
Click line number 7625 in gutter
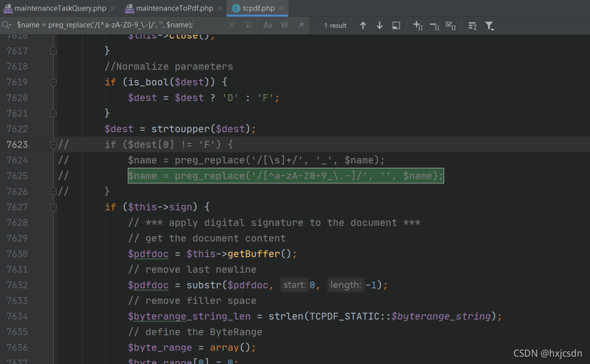click(17, 175)
